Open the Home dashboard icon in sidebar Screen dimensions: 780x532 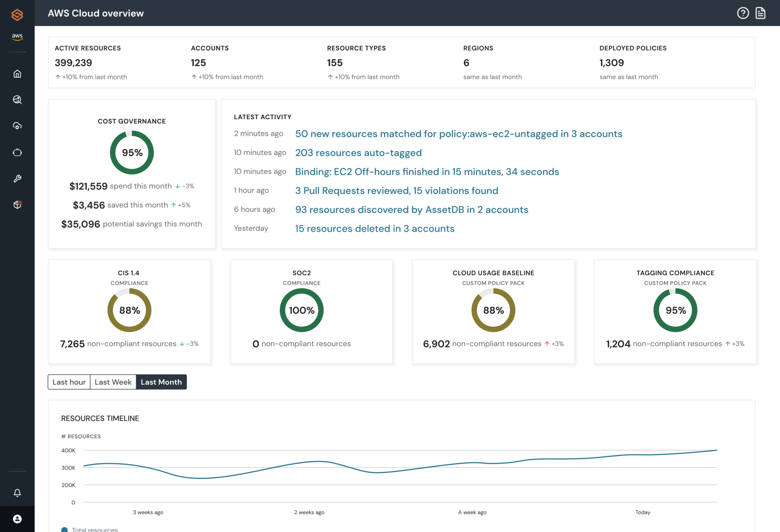tap(17, 74)
